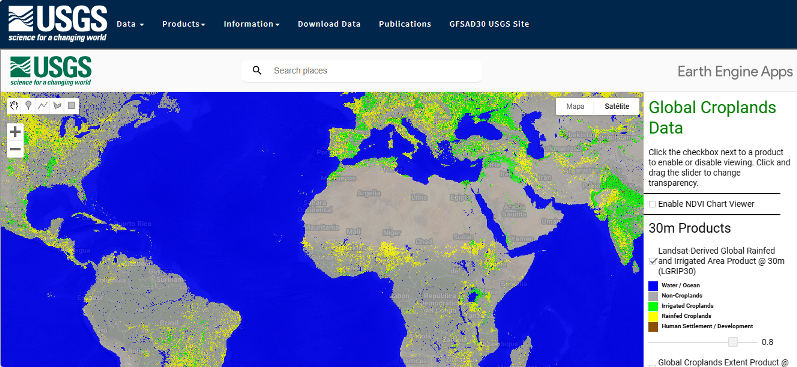Open the Earth Engine Apps link
This screenshot has width=797, height=367.
[x=735, y=72]
